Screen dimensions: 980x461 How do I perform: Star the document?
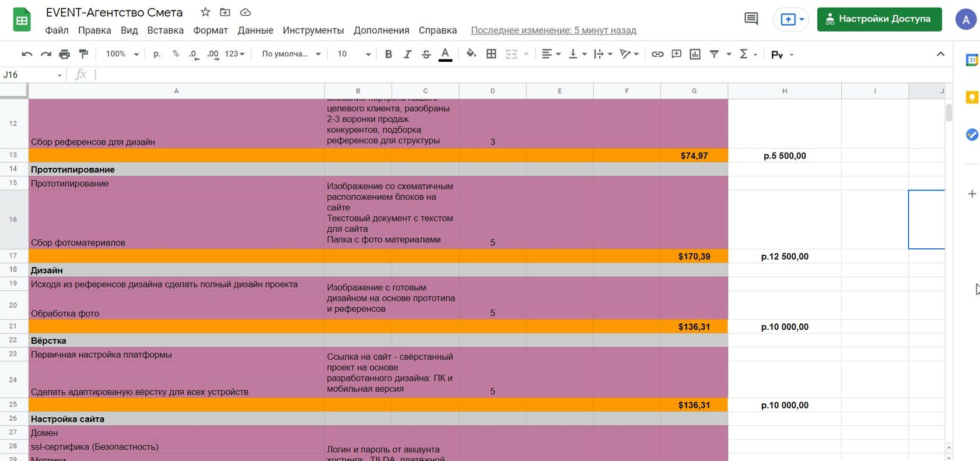(x=205, y=12)
